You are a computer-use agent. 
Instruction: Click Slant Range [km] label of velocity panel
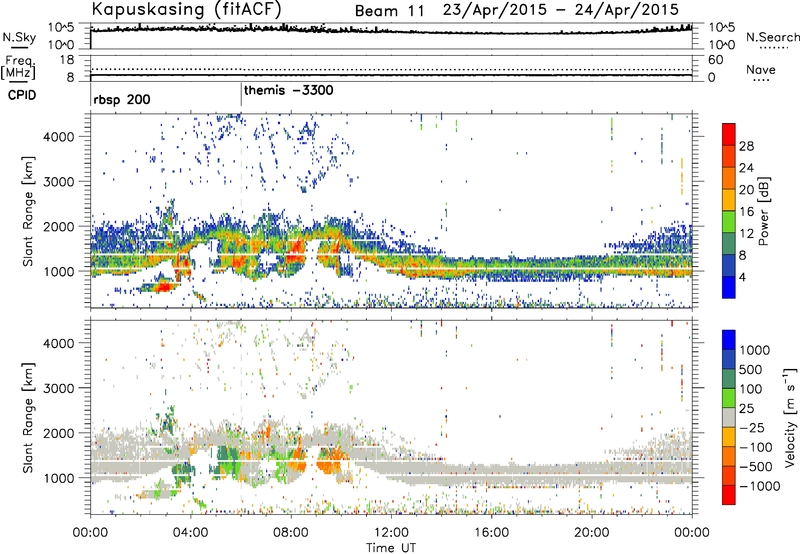point(28,417)
